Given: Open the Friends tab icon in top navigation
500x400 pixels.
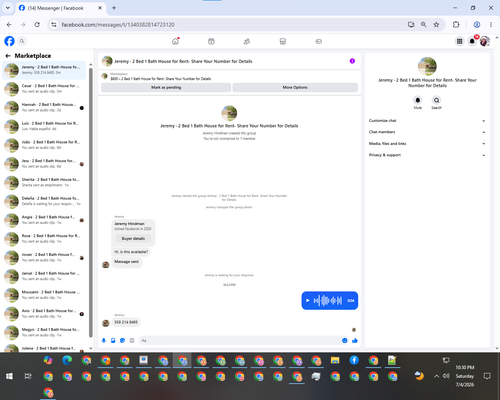Looking at the screenshot, I should point(247,41).
